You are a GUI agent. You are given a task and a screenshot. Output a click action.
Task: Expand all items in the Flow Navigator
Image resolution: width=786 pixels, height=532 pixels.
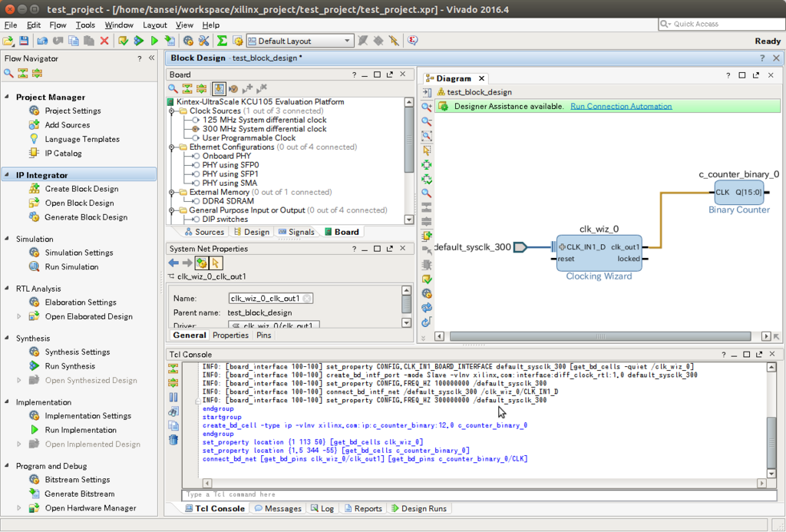click(37, 74)
